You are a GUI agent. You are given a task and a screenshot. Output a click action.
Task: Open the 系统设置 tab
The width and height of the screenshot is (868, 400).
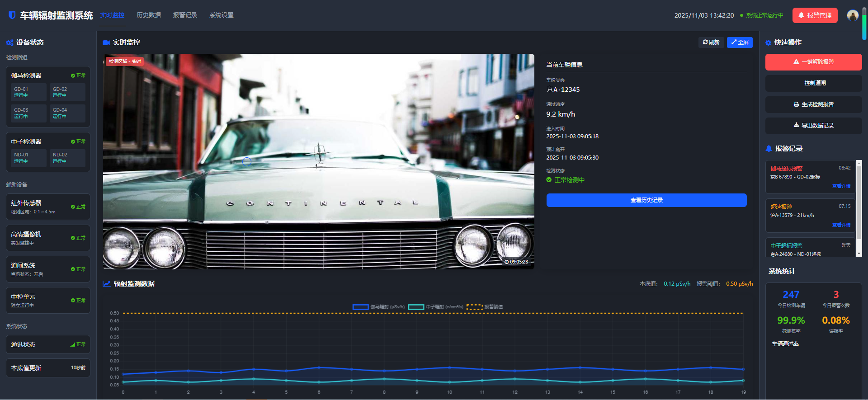[222, 15]
